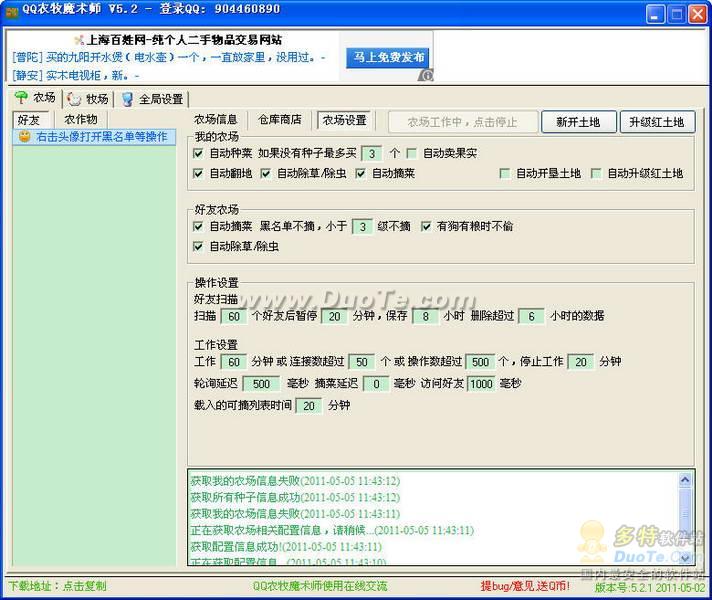Toggle the 有狗有粮时不偷 checkbox

(426, 227)
